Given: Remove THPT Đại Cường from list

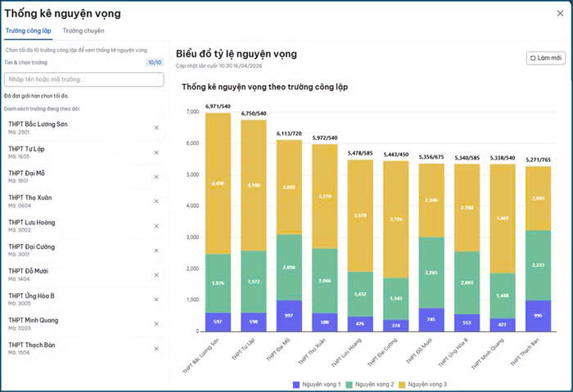Looking at the screenshot, I should click(156, 250).
